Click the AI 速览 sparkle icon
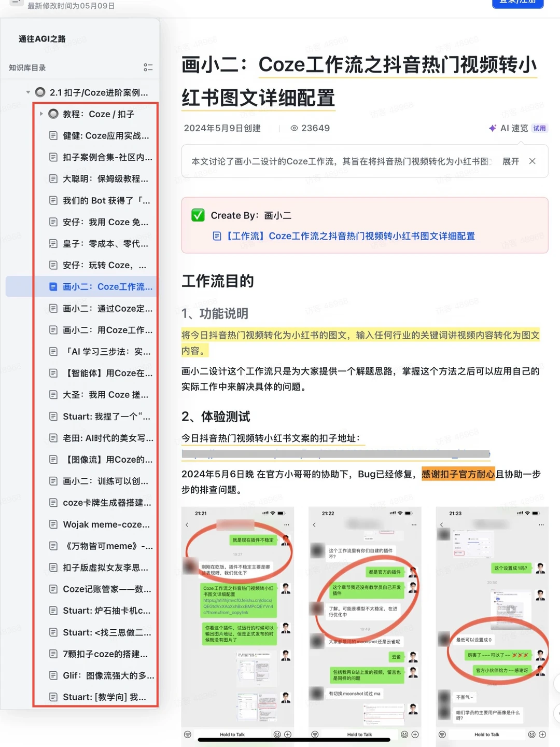Screen dimensions: 560x747 [x=493, y=128]
